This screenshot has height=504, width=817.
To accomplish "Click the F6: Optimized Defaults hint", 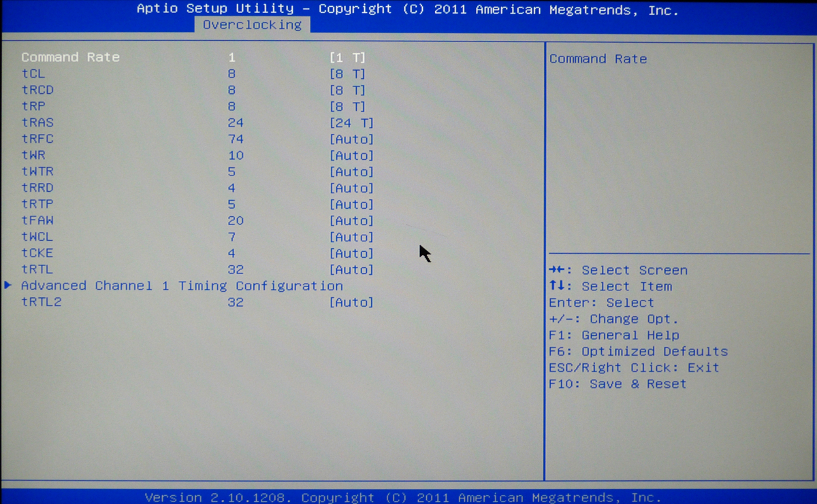I will click(638, 352).
